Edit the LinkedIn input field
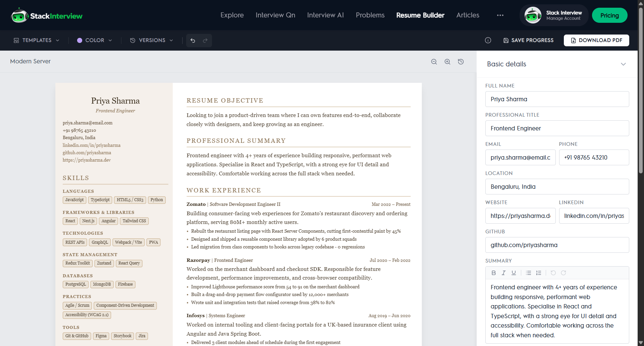 click(594, 216)
